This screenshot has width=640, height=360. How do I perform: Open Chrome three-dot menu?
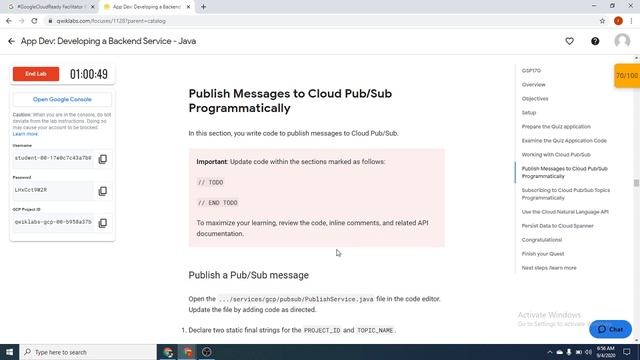coord(631,21)
